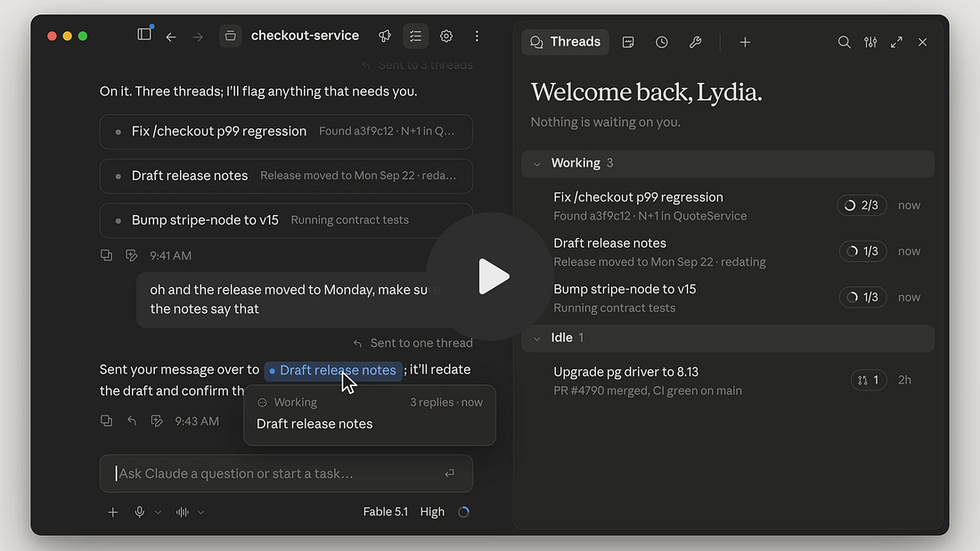Click the edit icon beside 9:41 AM
The height and width of the screenshot is (551, 980).
pos(131,255)
